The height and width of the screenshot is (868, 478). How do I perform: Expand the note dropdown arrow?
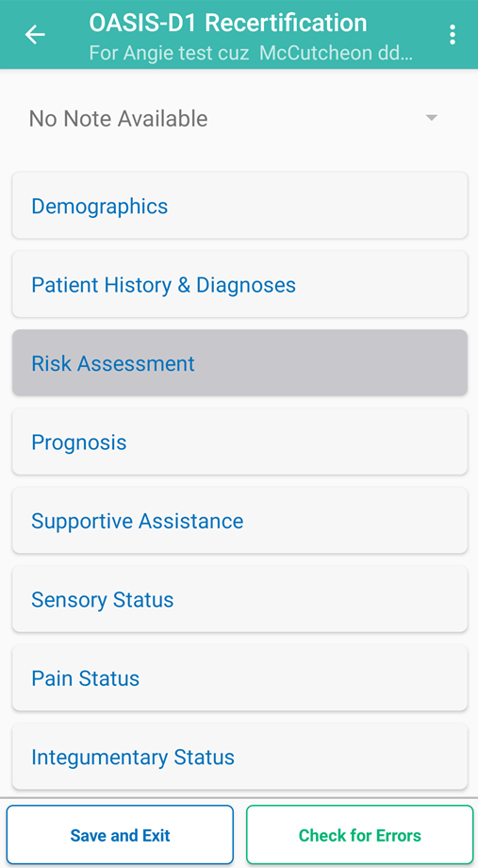[x=432, y=118]
